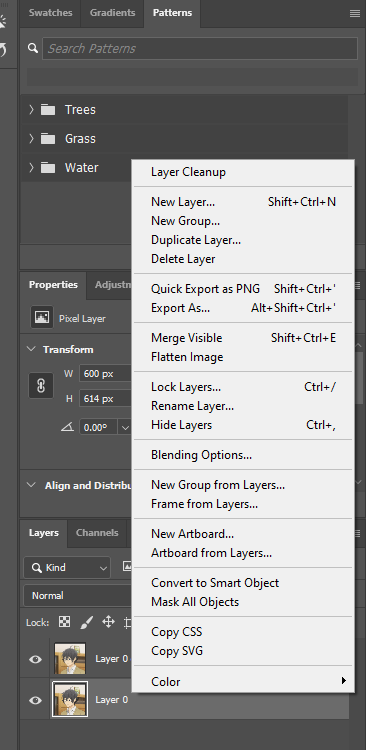Select the lock position move icon
The height and width of the screenshot is (750, 366).
pyautogui.click(x=109, y=622)
